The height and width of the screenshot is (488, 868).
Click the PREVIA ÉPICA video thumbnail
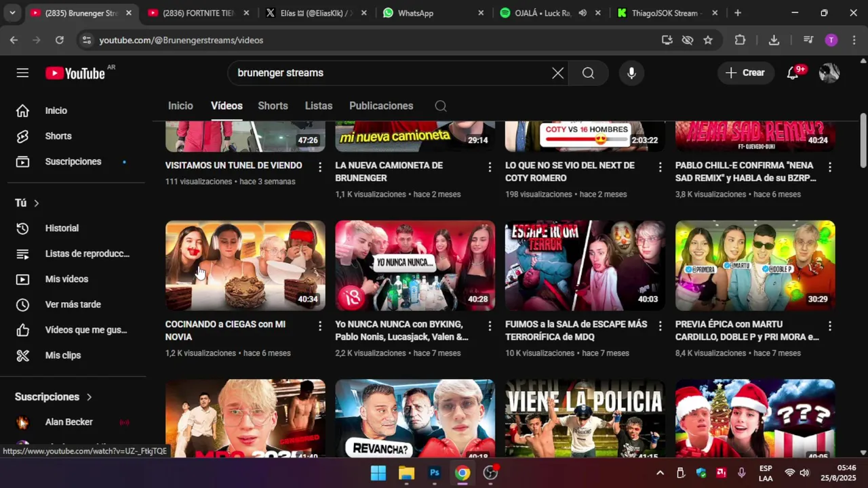click(755, 265)
